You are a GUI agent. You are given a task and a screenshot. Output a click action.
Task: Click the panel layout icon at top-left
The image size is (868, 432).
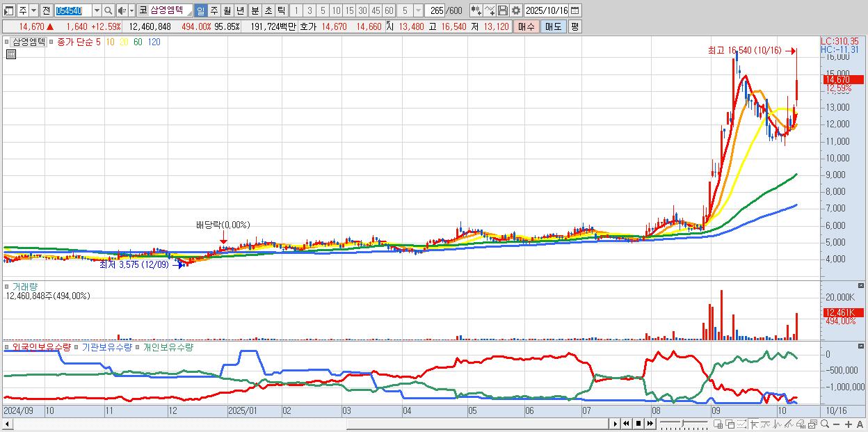tap(9, 10)
